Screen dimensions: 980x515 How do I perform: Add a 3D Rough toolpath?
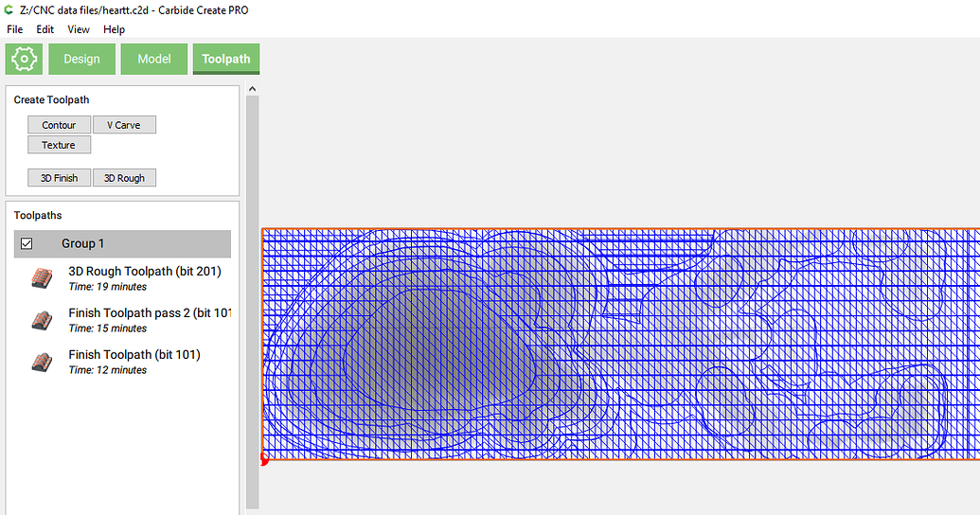coord(124,178)
